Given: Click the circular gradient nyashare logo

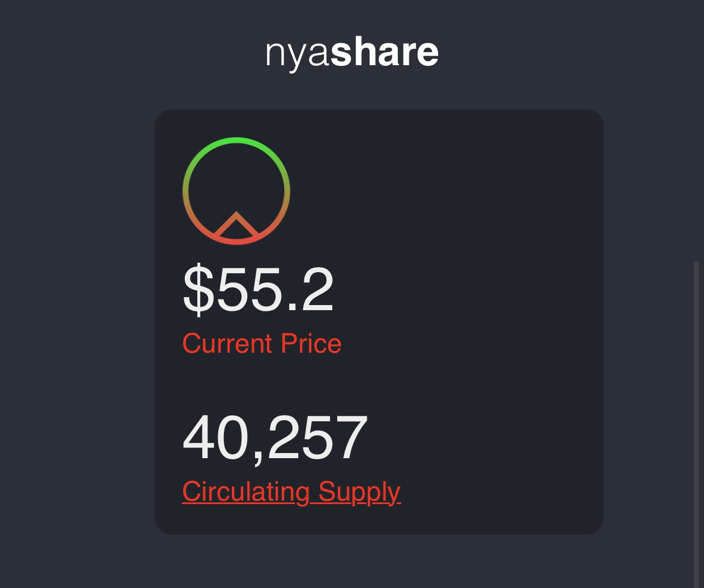Looking at the screenshot, I should point(236,191).
